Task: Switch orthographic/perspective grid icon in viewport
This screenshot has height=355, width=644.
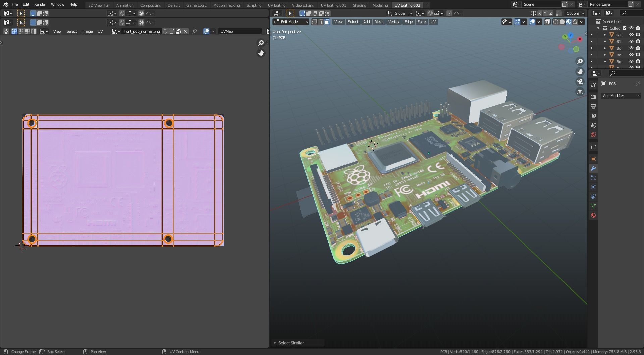Action: [580, 92]
